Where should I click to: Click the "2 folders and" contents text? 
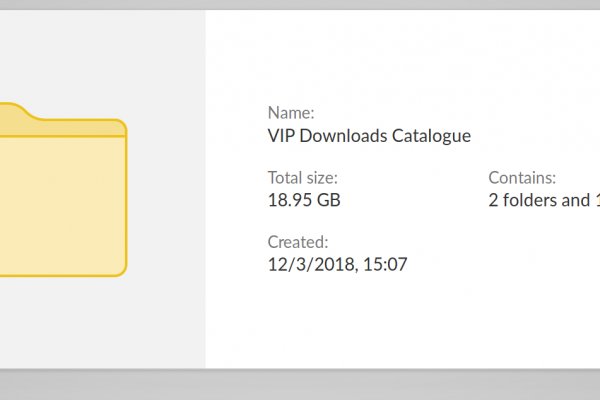[538, 200]
